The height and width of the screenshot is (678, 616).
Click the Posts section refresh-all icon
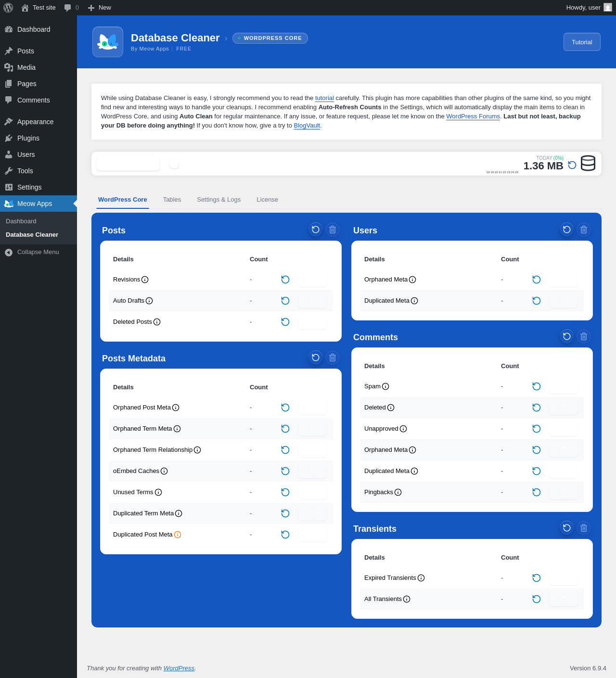pos(316,230)
